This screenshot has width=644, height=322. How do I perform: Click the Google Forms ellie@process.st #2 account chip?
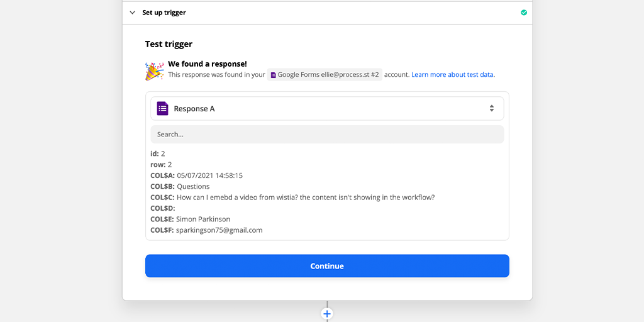click(325, 75)
